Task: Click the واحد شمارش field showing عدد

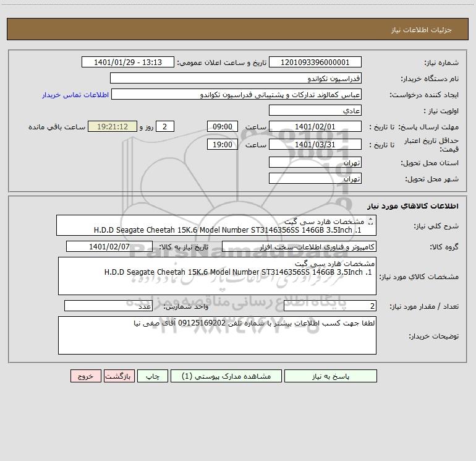Action: (x=108, y=306)
